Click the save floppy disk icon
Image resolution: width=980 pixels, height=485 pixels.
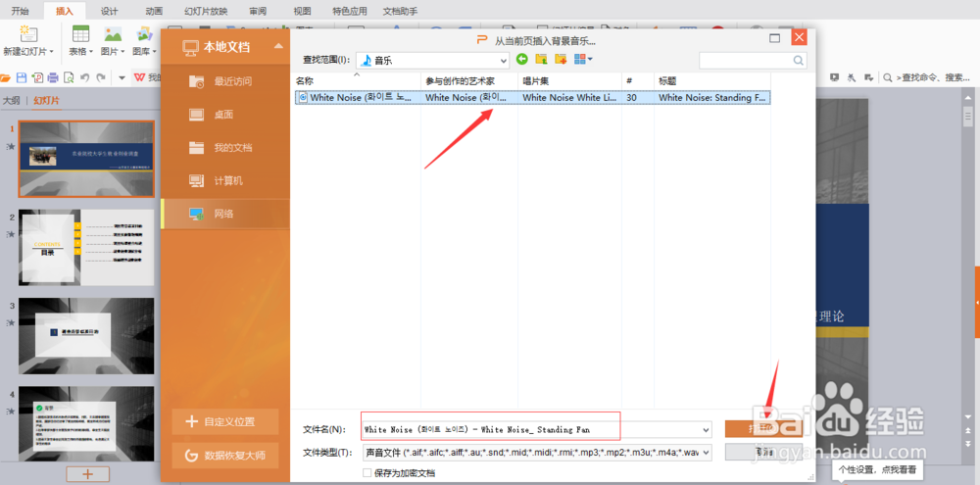pyautogui.click(x=22, y=78)
